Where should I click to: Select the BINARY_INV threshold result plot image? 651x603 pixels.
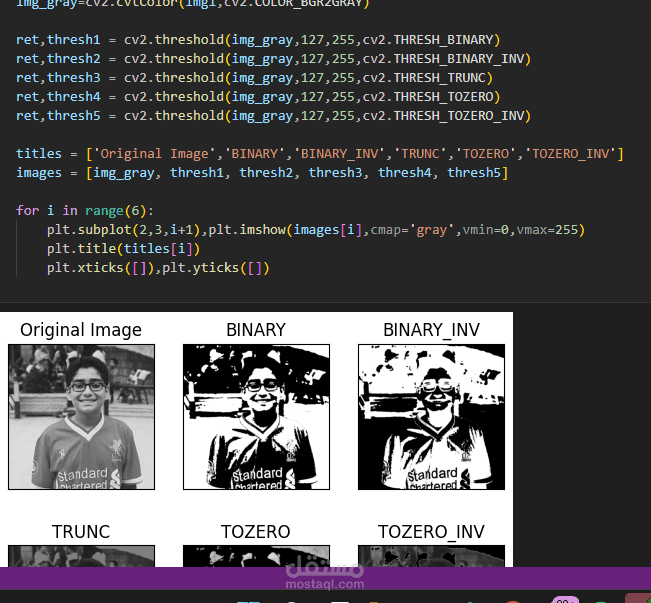pyautogui.click(x=431, y=417)
